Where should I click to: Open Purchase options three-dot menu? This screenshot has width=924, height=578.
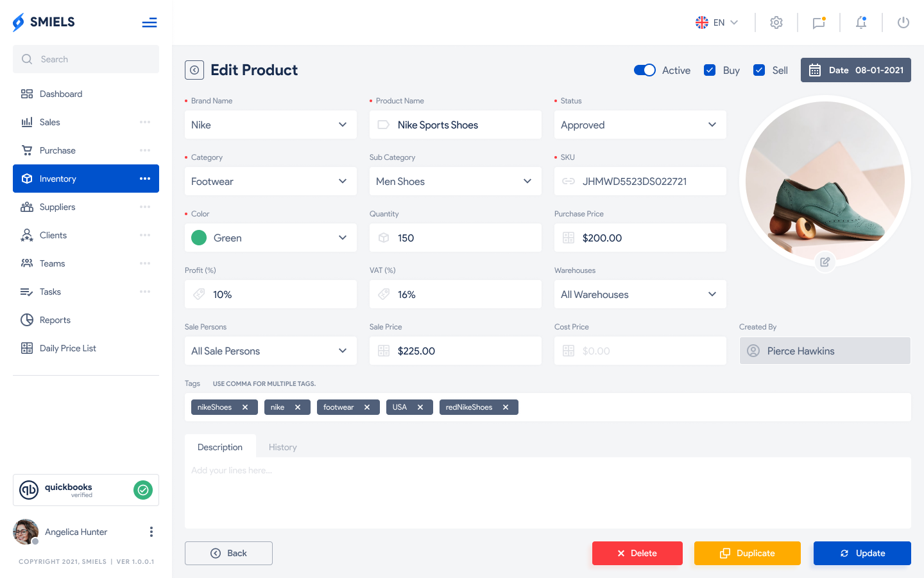pyautogui.click(x=145, y=150)
